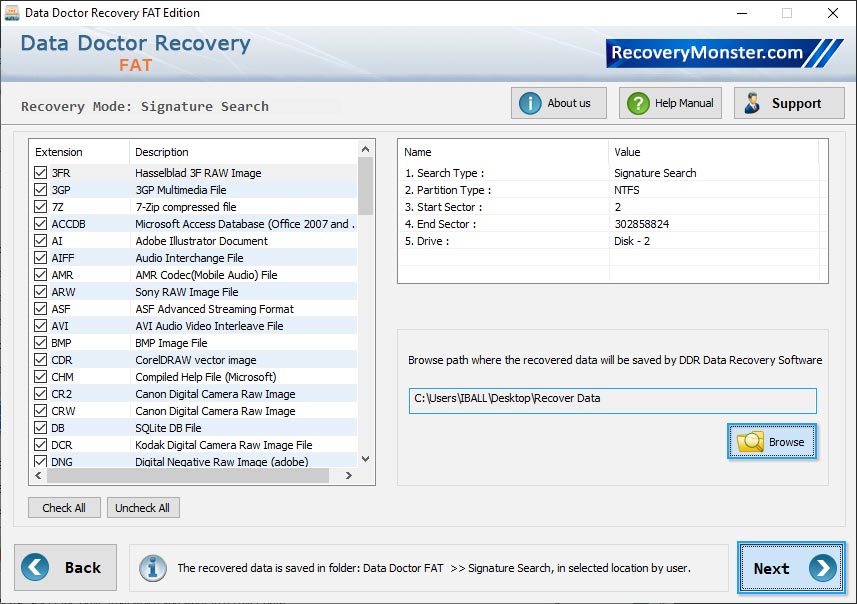This screenshot has height=604, width=857.
Task: Click the Extension column header
Action: tap(60, 151)
